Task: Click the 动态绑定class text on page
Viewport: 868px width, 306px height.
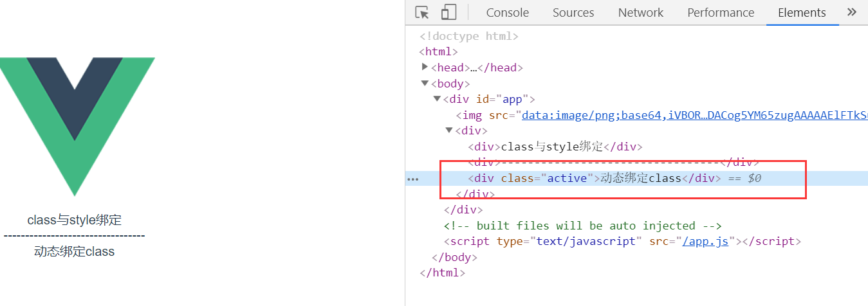Action: point(74,252)
